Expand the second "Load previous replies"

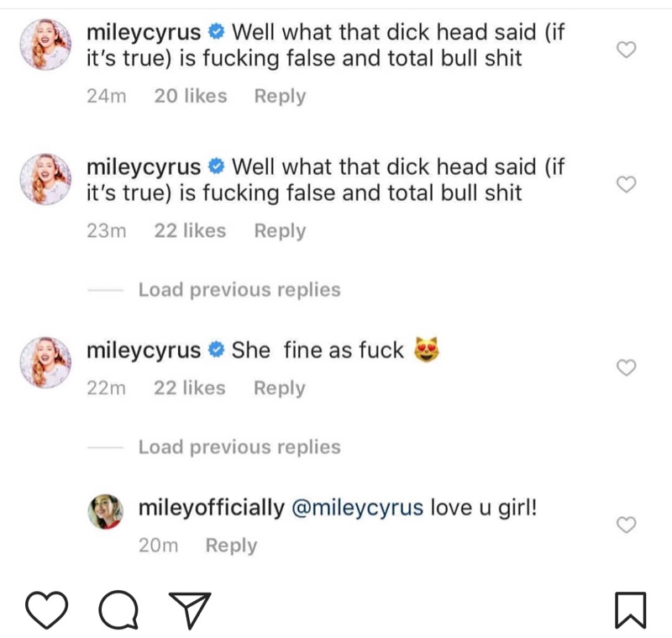point(239,447)
